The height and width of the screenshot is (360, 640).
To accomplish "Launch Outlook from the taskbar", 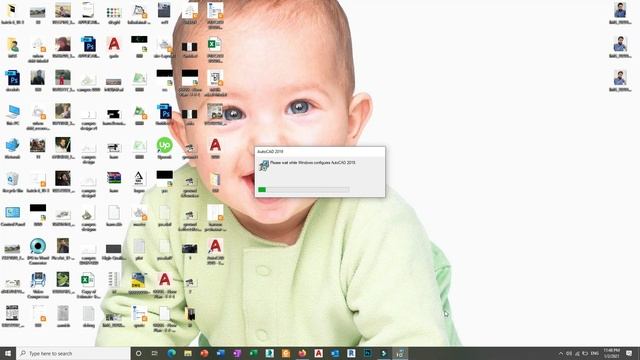I will (335, 353).
